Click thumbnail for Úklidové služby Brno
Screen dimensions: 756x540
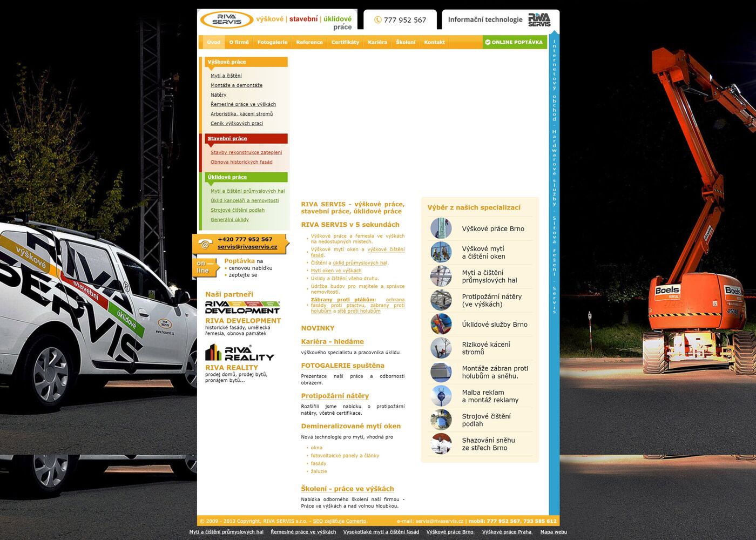[441, 324]
